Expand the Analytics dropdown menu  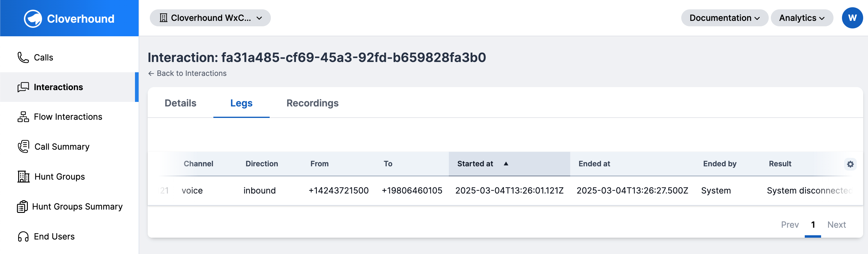point(802,18)
